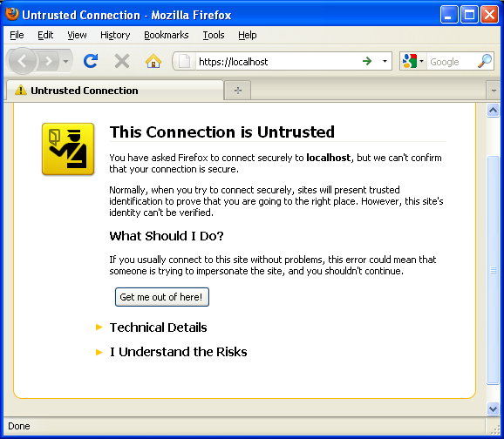The width and height of the screenshot is (504, 439).
Task: Open the recent pages history dropdown arrow
Action: pyautogui.click(x=66, y=61)
